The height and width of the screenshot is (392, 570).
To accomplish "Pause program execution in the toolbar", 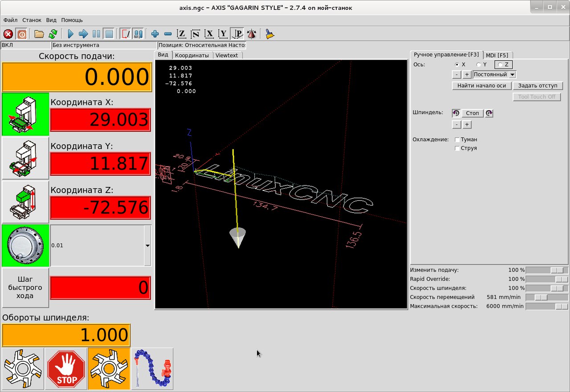I will [x=96, y=34].
